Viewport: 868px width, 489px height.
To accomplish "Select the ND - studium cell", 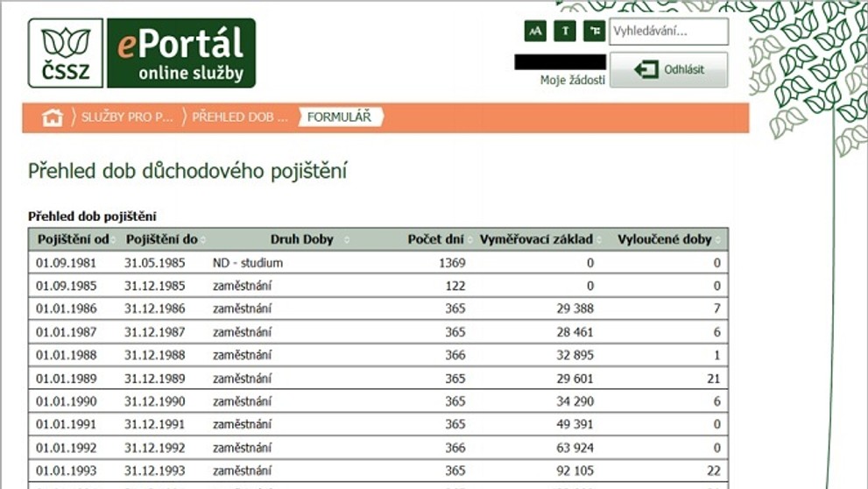I will tap(248, 263).
